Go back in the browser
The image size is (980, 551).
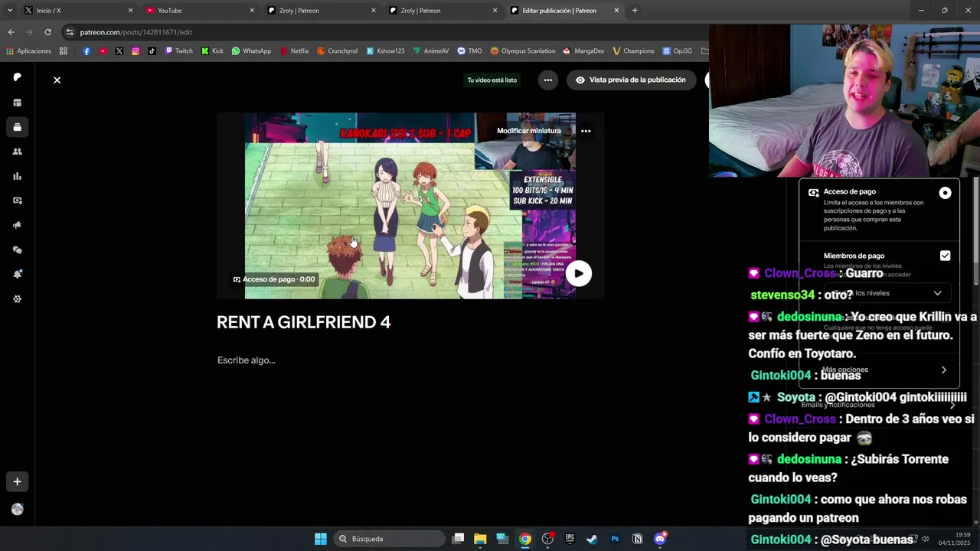tap(11, 32)
